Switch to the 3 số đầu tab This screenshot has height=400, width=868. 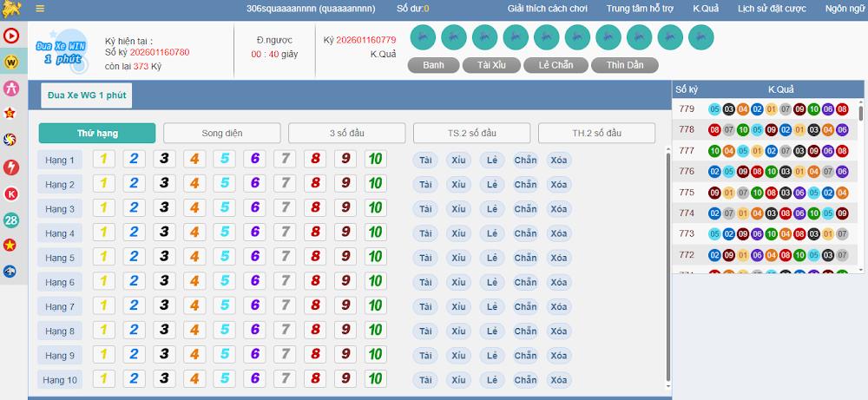[346, 133]
